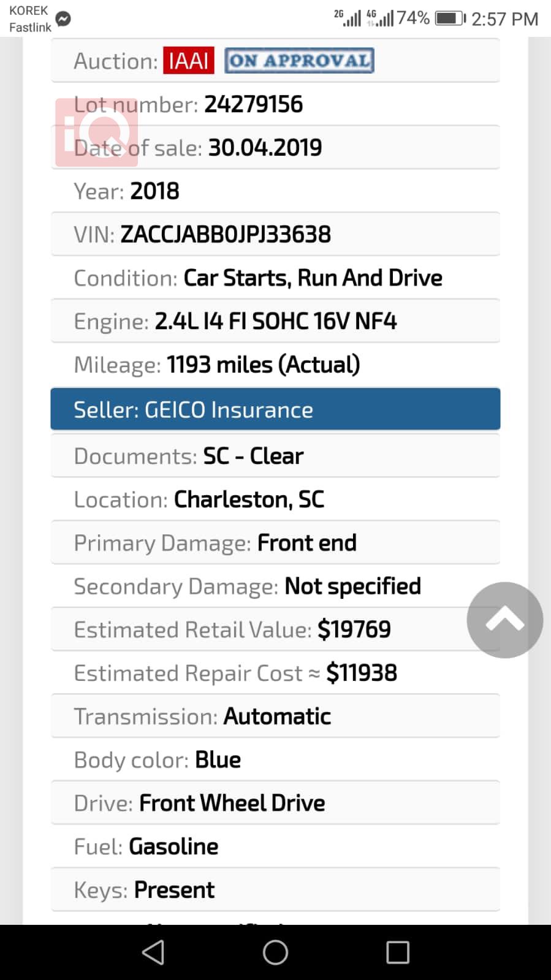
Task: Select the Estimated Retail Value $19769 row
Action: pyautogui.click(x=275, y=629)
